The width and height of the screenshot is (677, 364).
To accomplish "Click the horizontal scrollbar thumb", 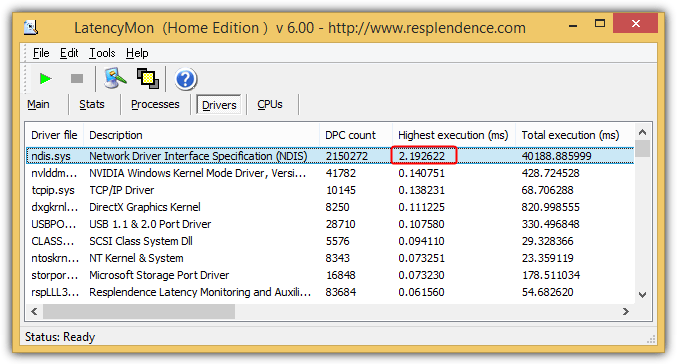I will coord(139,311).
